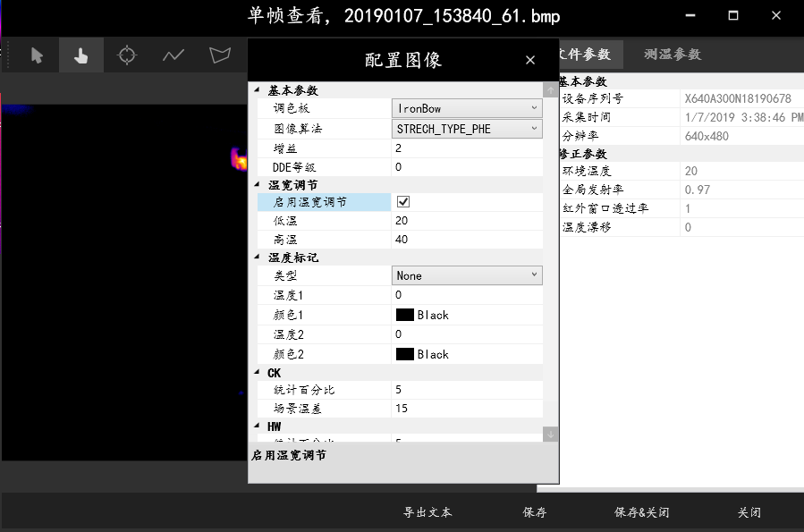Click the hot spot in thermal image

click(x=239, y=159)
